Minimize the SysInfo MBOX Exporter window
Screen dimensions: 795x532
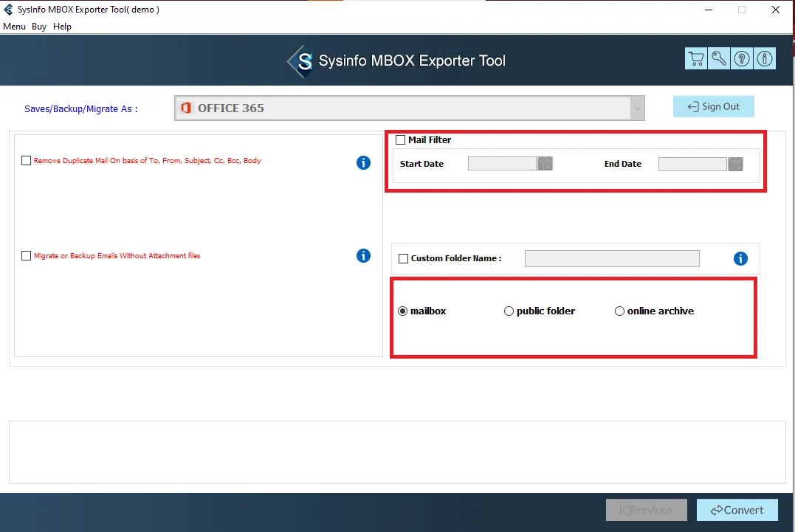709,10
